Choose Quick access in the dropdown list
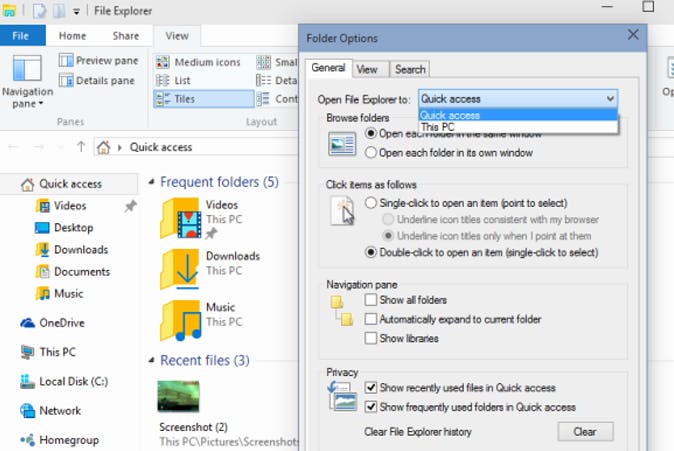This screenshot has width=674, height=451. [518, 115]
